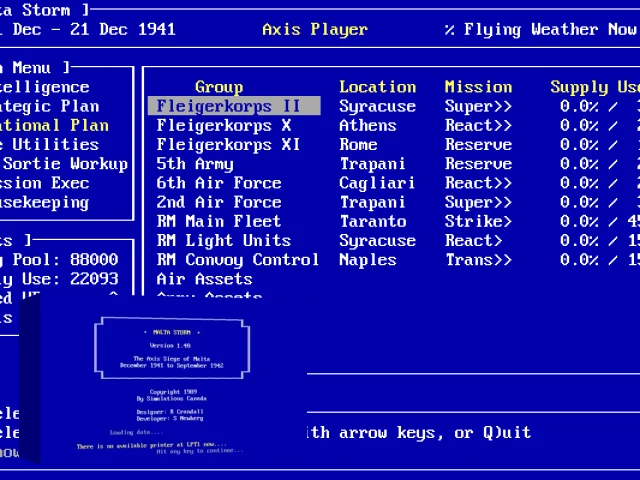Open the Strategic Plan menu item
The image size is (640, 480).
49,106
